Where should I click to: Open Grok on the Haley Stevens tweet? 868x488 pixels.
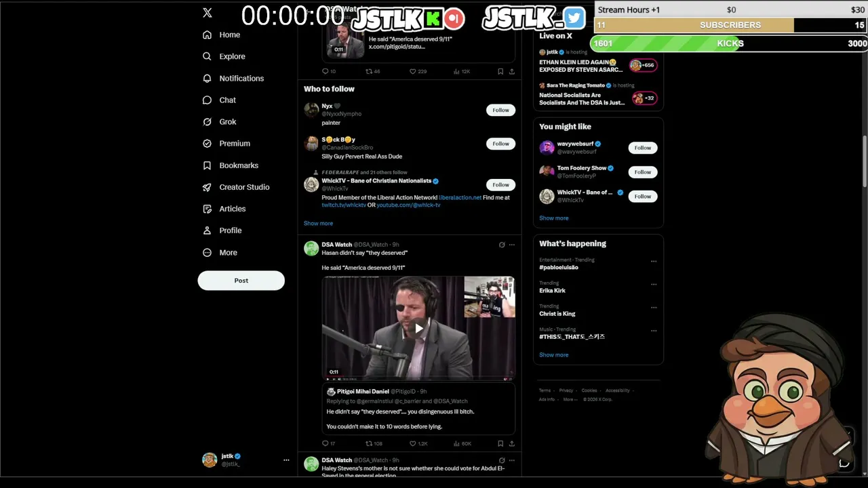point(502,460)
